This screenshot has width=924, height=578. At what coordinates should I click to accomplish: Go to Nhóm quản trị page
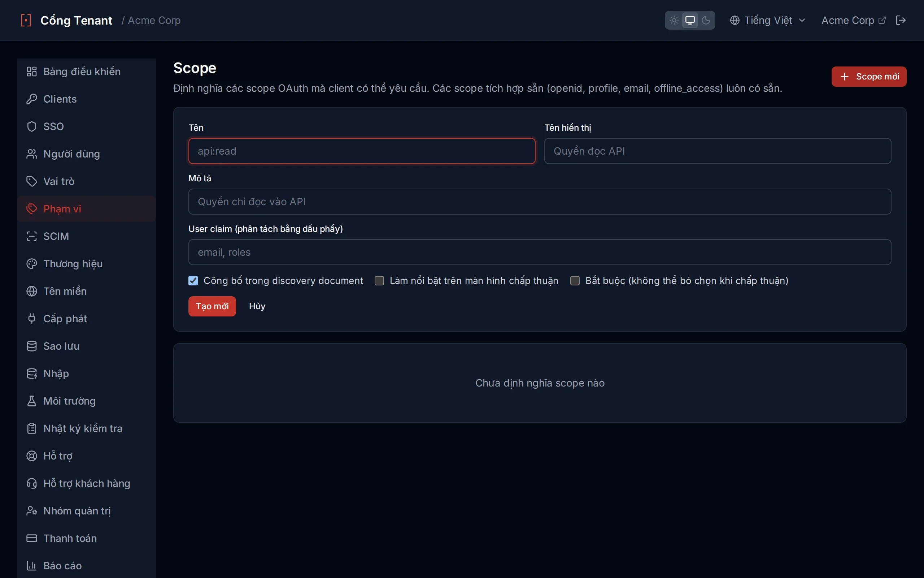(x=87, y=511)
